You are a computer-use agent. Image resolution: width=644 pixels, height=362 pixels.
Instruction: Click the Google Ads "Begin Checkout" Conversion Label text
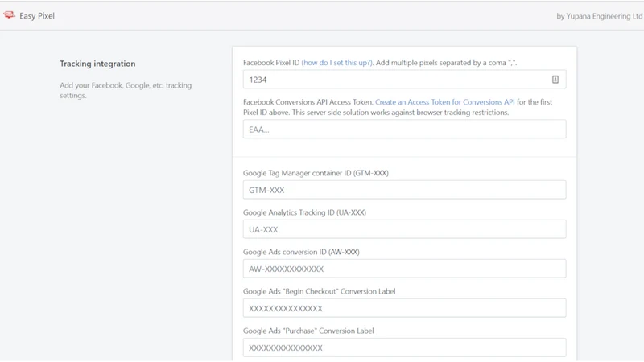319,291
